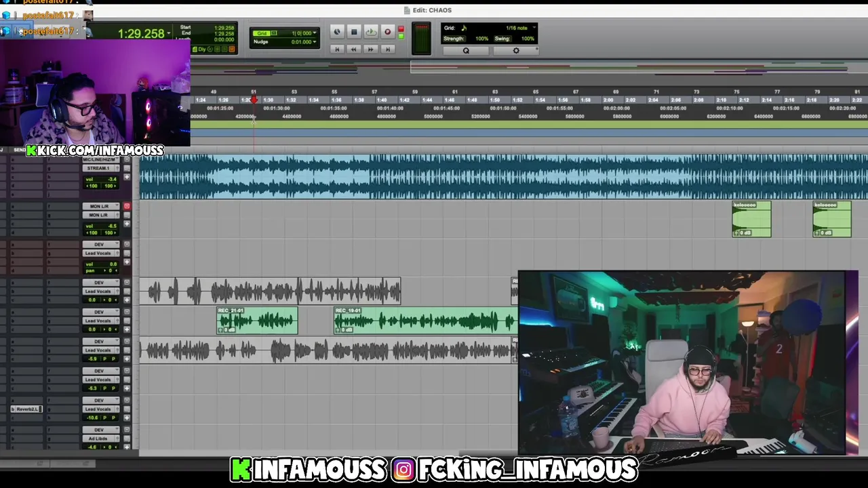Click bar 51 on the bars ruler
The image size is (868, 488).
[x=254, y=91]
